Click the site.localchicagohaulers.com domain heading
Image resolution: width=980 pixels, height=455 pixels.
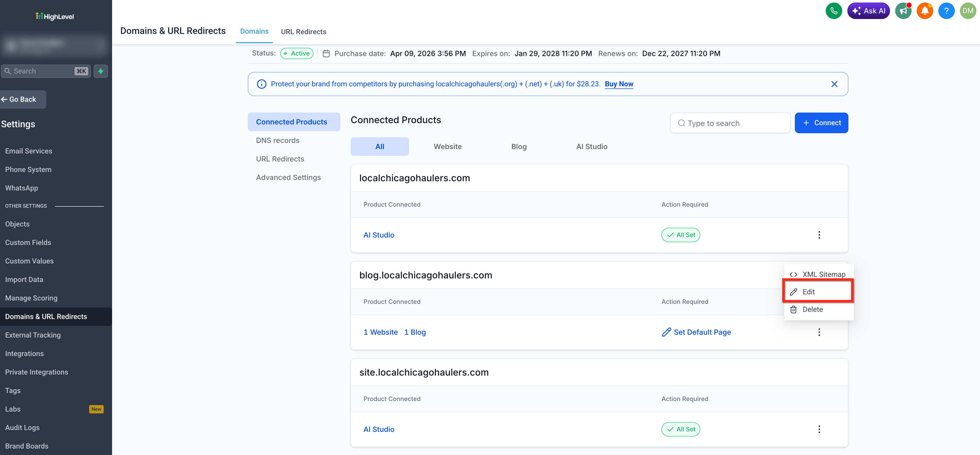point(424,372)
